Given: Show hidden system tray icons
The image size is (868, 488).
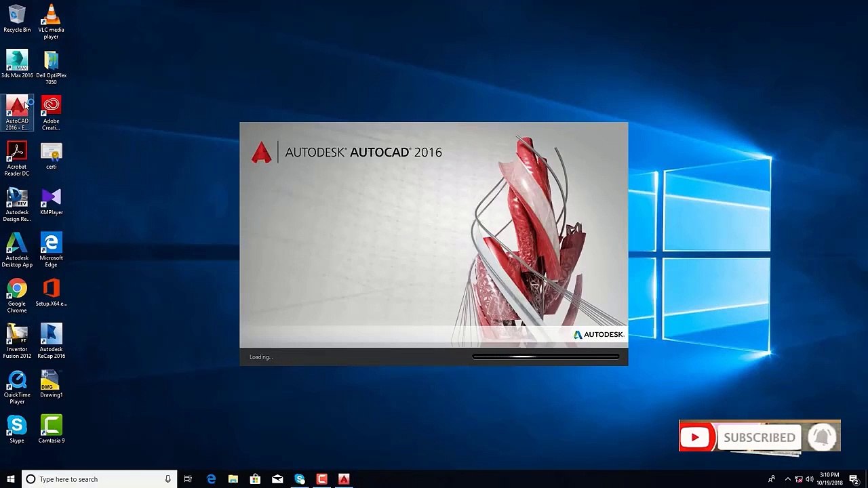Looking at the screenshot, I should (788, 479).
